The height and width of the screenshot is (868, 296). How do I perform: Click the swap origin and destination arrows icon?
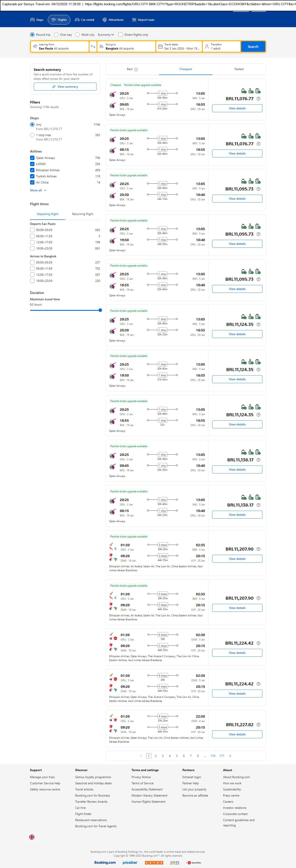(93, 46)
